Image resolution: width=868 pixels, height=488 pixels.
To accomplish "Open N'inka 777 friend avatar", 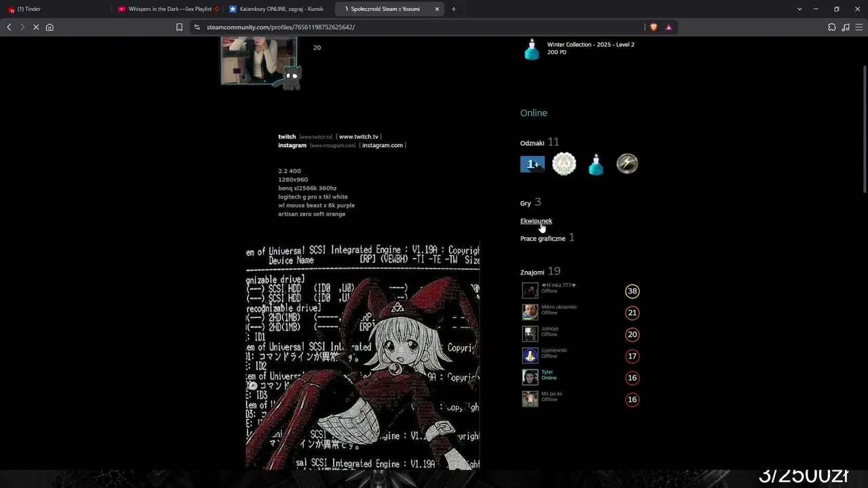I will (530, 291).
